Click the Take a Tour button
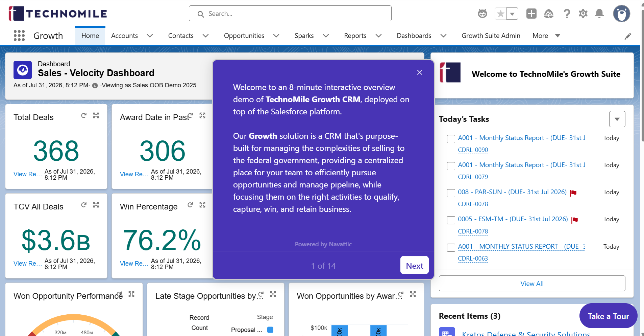 click(608, 316)
